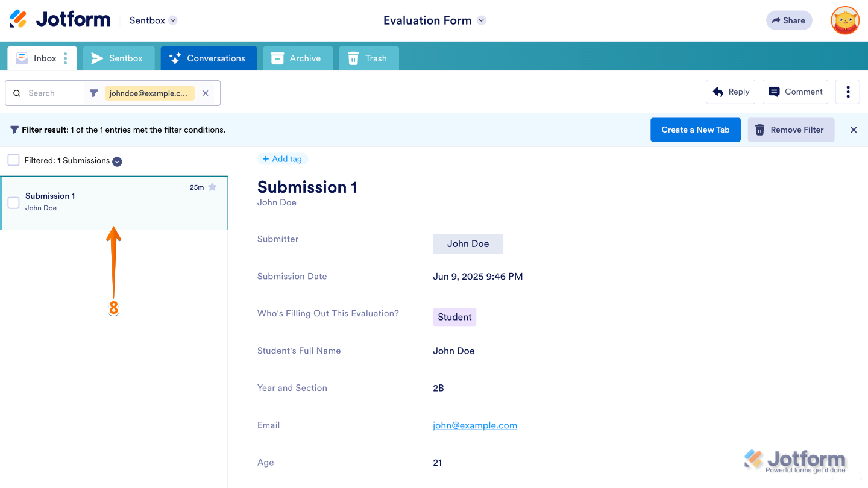Open the Inbox options three-dot menu
Image resolution: width=868 pixels, height=488 pixels.
[x=65, y=58]
